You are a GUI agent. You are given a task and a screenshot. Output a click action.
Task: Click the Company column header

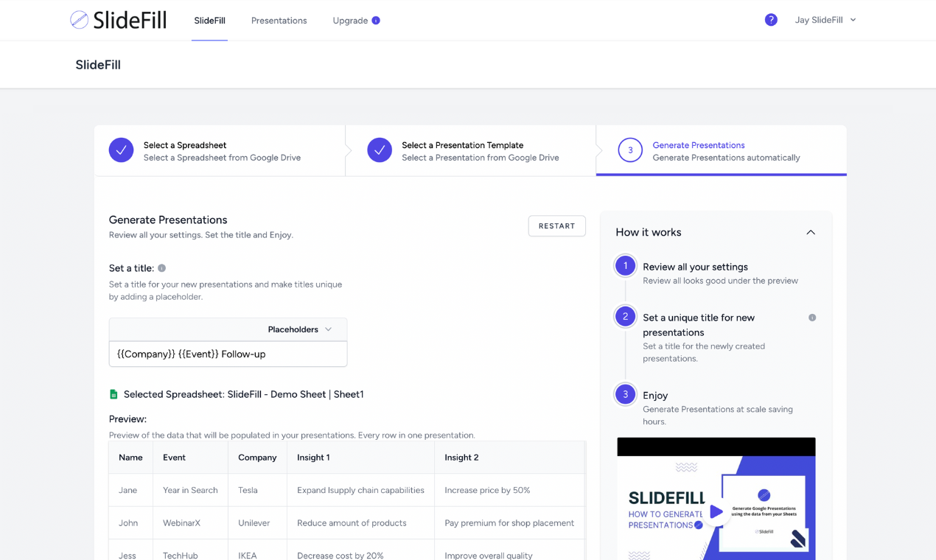coord(257,458)
